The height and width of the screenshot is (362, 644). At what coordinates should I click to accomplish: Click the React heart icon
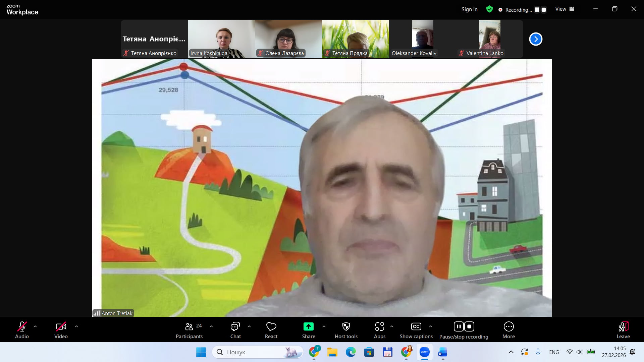[271, 326]
